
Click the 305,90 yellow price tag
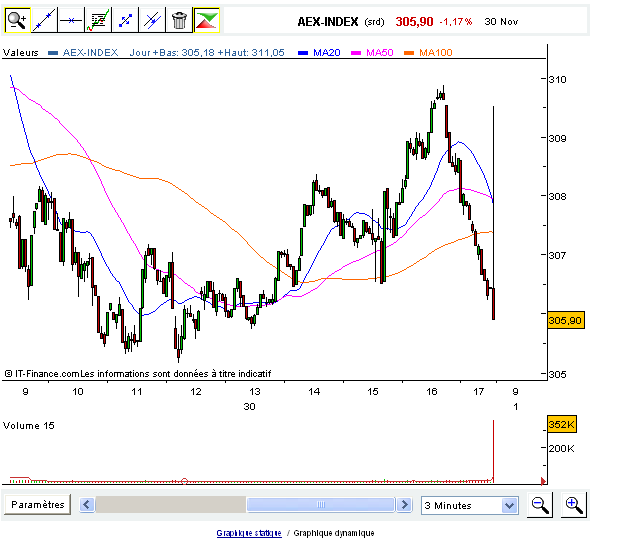pyautogui.click(x=566, y=320)
